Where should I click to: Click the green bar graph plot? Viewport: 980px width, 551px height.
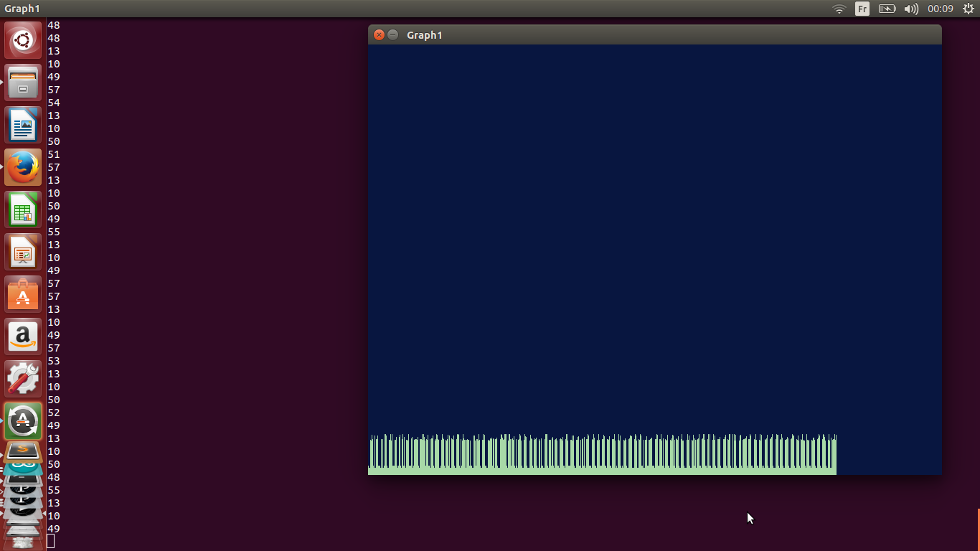point(602,454)
